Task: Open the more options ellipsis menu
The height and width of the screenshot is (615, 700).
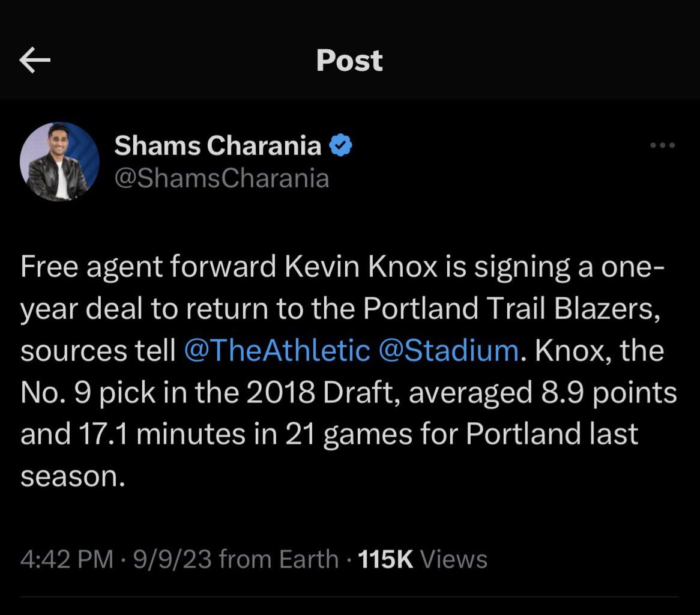Action: tap(662, 144)
